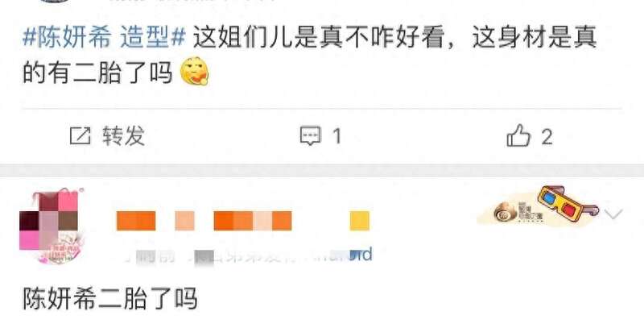Expand the post options chevron
The width and height of the screenshot is (644, 328).
pyautogui.click(x=613, y=214)
